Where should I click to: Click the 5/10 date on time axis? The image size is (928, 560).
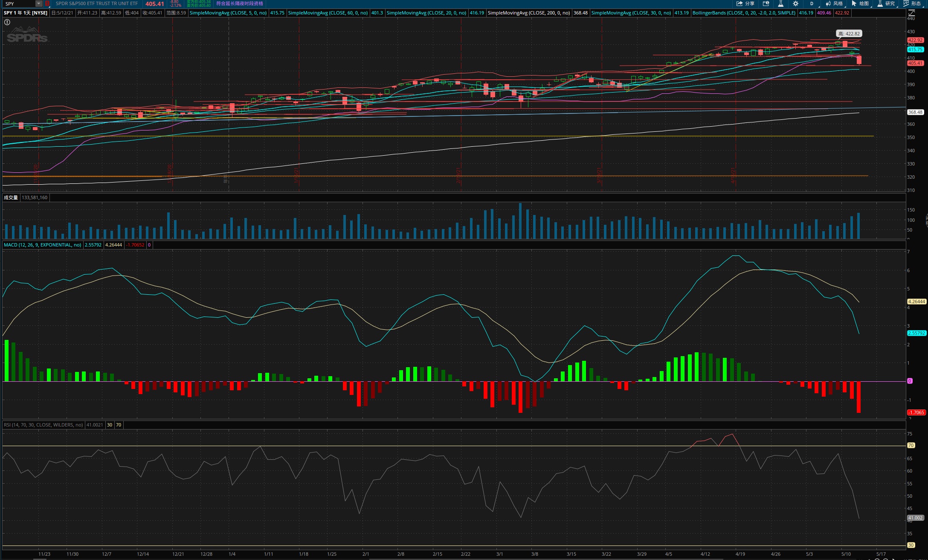pyautogui.click(x=846, y=554)
